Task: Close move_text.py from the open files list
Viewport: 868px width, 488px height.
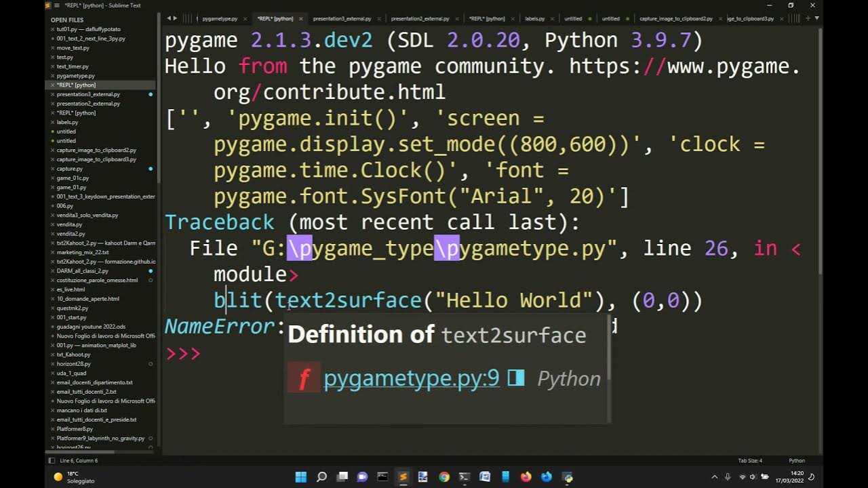Action: coord(52,48)
